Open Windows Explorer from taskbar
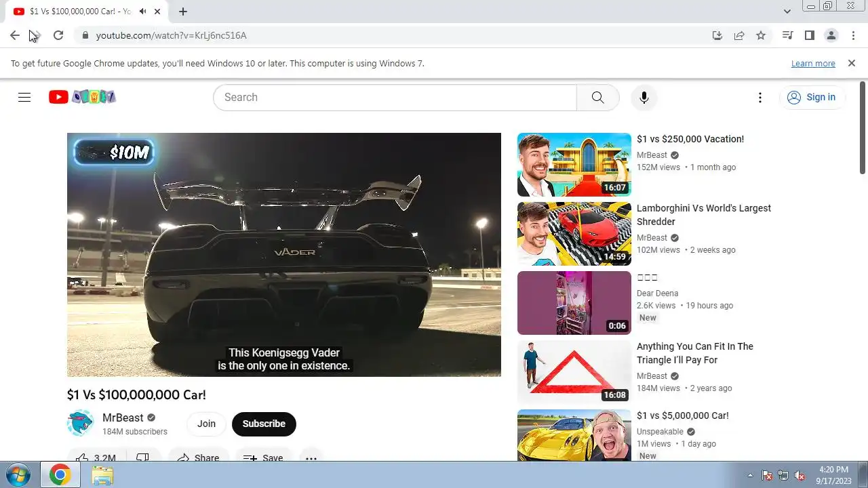 pyautogui.click(x=102, y=475)
